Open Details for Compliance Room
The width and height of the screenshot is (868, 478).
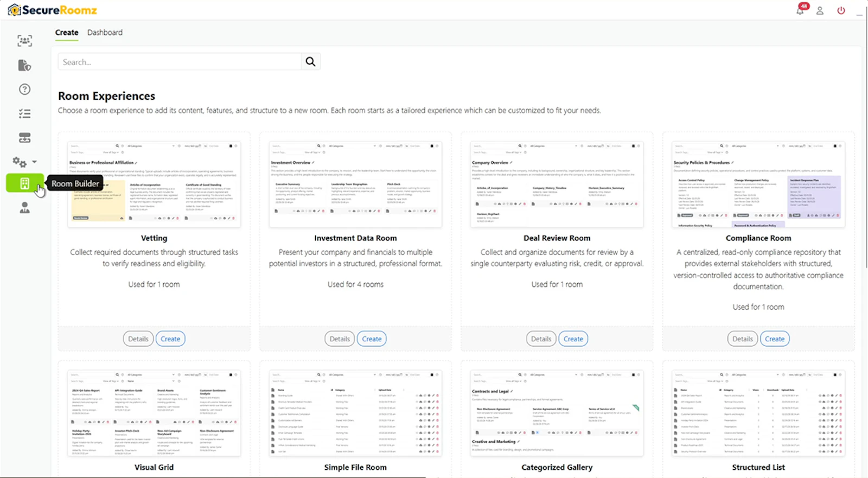(743, 339)
